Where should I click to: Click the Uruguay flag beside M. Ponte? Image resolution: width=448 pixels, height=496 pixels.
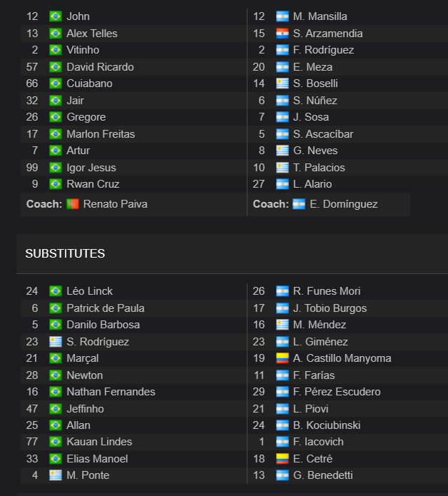(56, 475)
